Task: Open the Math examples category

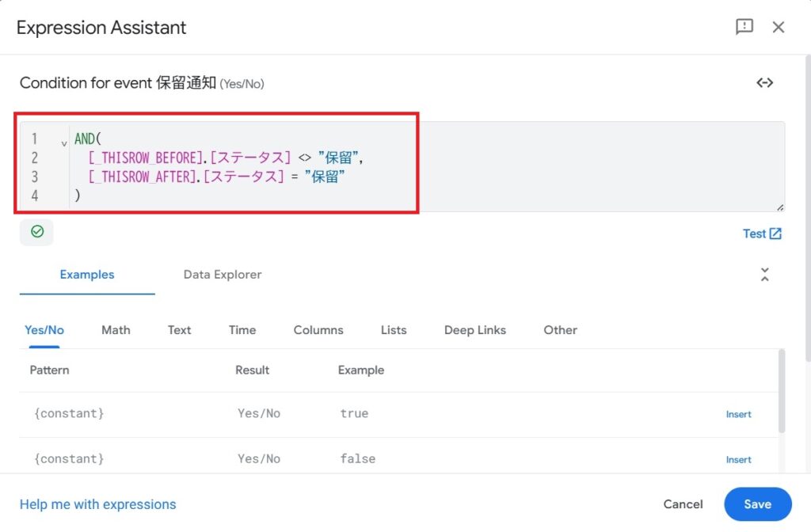Action: tap(116, 330)
